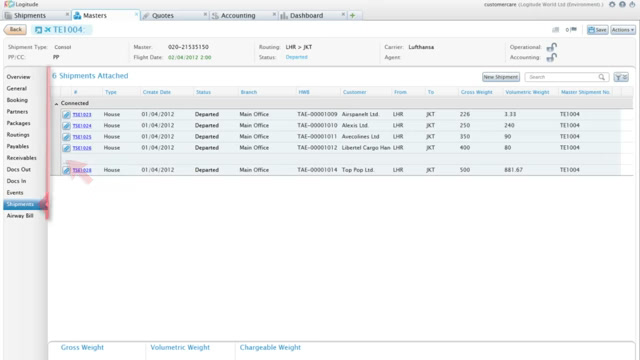This screenshot has width=640, height=360.
Task: Open Receivables in sidebar
Action: point(21,158)
